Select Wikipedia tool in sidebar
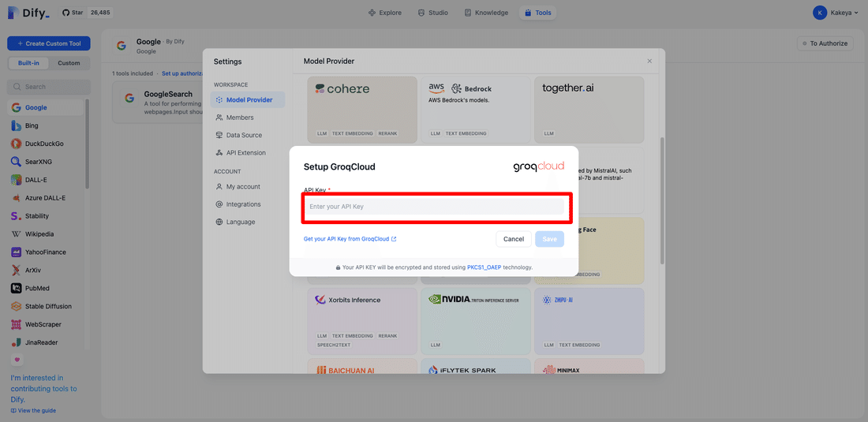The width and height of the screenshot is (868, 422). [46, 234]
